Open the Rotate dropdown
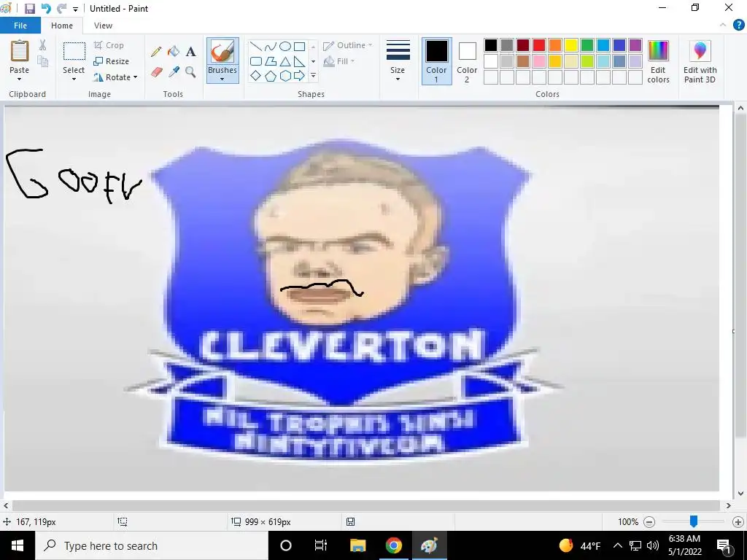The width and height of the screenshot is (747, 560). tap(115, 77)
